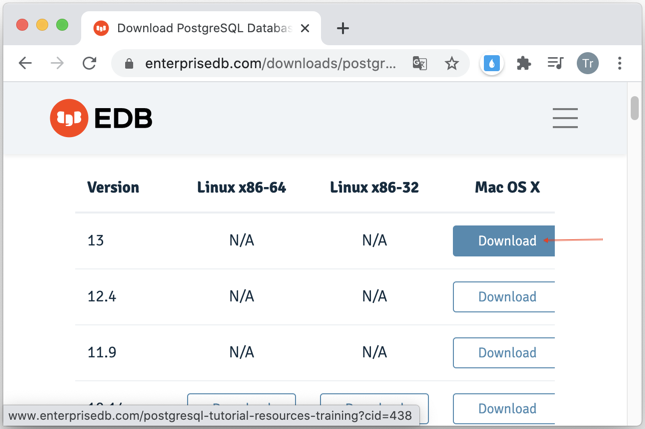Open the translate page icon
Screen dimensions: 645x429
420,63
